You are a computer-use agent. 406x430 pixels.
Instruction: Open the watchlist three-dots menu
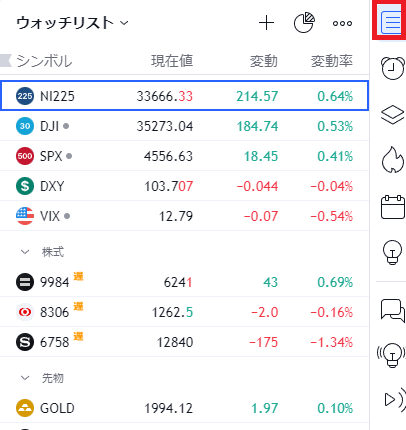point(342,23)
